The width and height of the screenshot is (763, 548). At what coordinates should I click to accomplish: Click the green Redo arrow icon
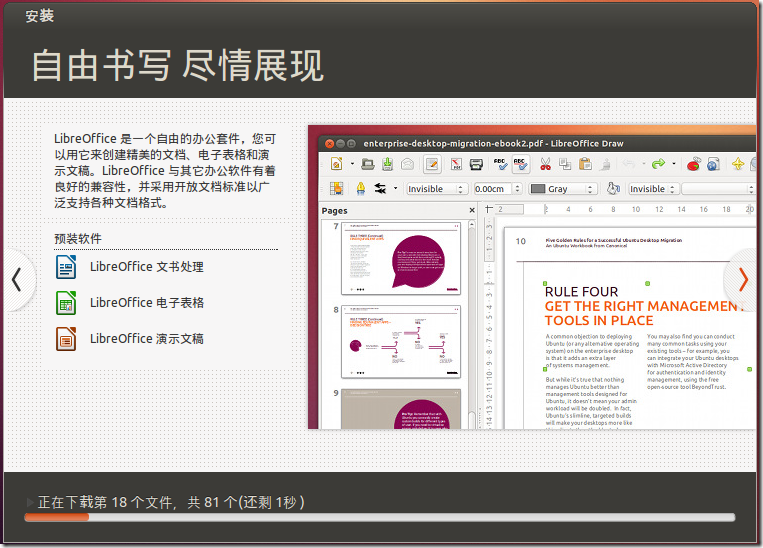point(658,164)
